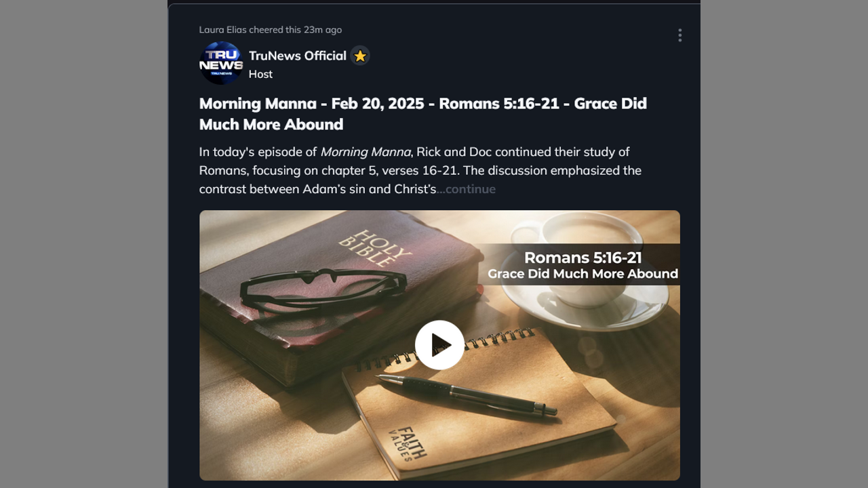Click the TruNews circular logo avatar

coord(221,63)
